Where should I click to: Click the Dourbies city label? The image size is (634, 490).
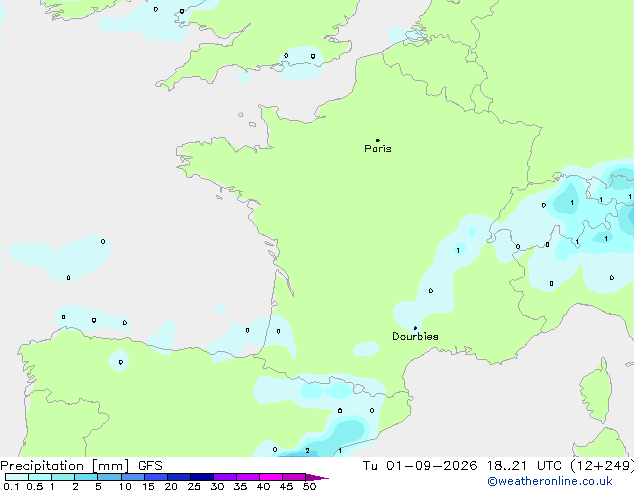click(x=415, y=336)
